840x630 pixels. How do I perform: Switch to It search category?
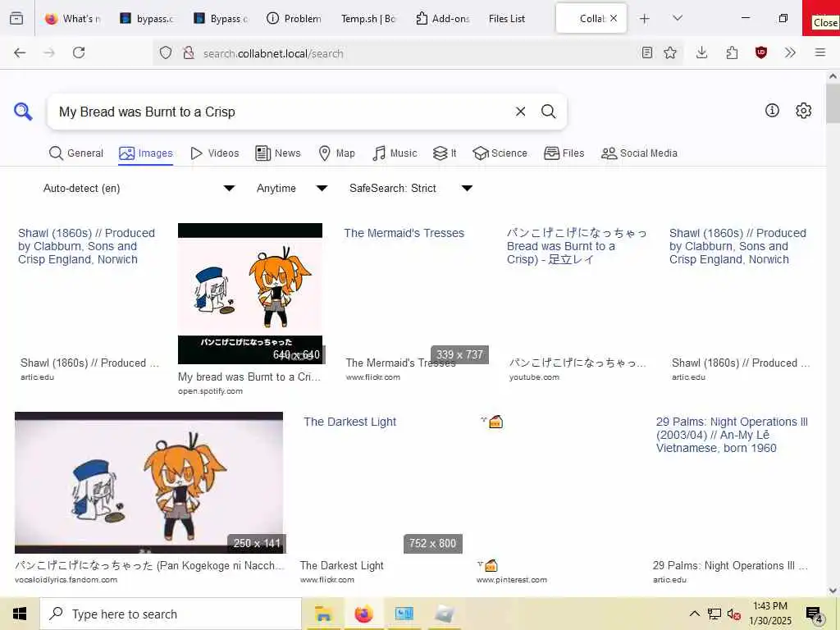pyautogui.click(x=445, y=153)
